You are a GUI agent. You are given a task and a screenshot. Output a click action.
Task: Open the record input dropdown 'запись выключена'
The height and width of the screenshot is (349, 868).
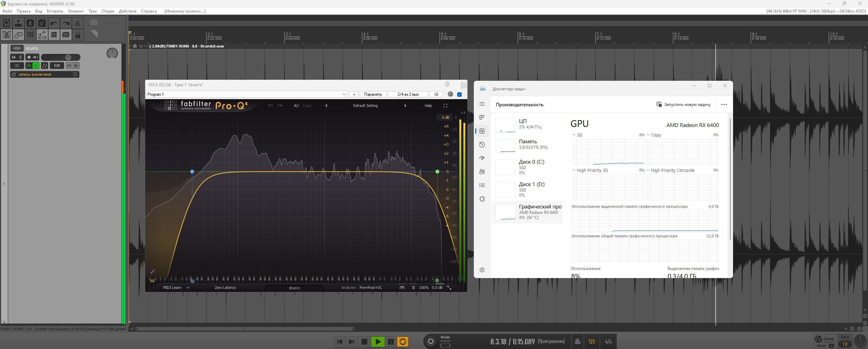(44, 74)
